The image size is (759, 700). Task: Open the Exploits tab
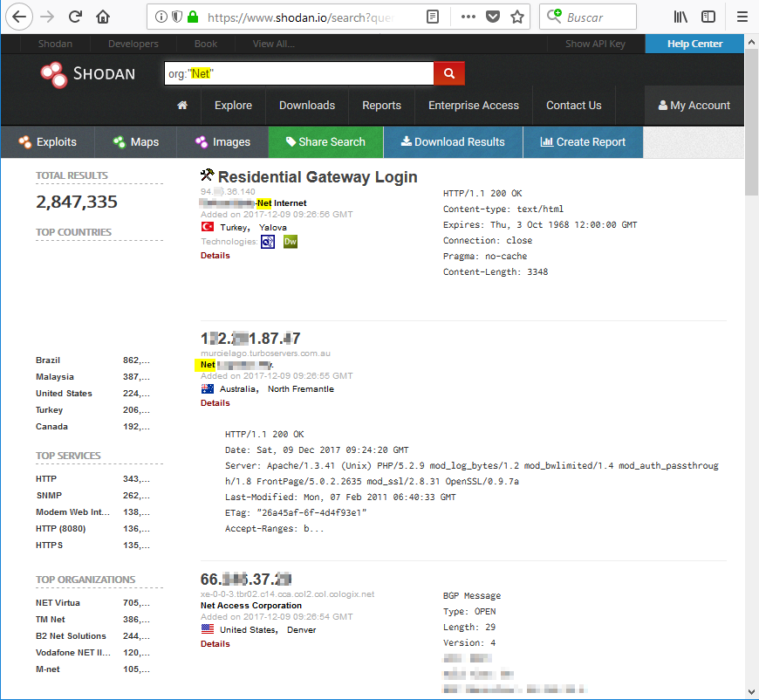48,142
